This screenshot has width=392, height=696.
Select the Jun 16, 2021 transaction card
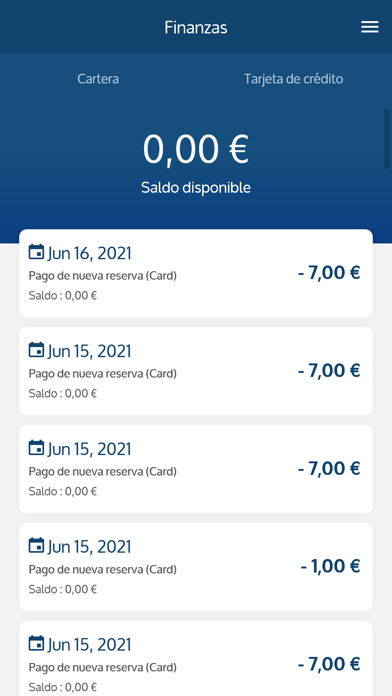pyautogui.click(x=196, y=273)
